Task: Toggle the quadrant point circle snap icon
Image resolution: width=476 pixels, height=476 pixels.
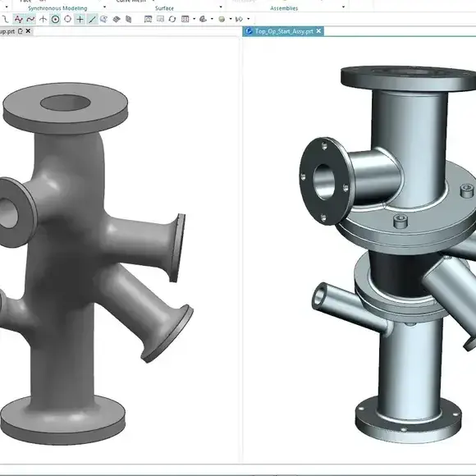Action: coord(67,19)
